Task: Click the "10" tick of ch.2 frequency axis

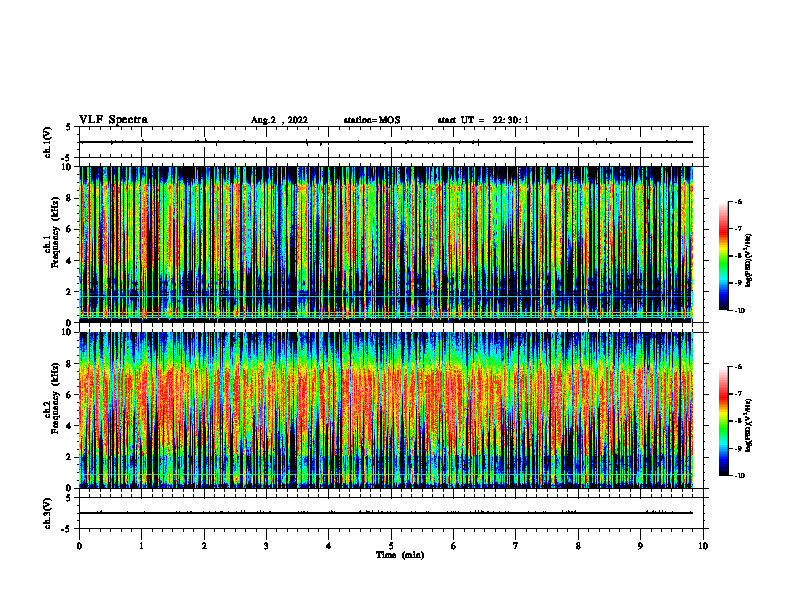Action: click(x=67, y=332)
